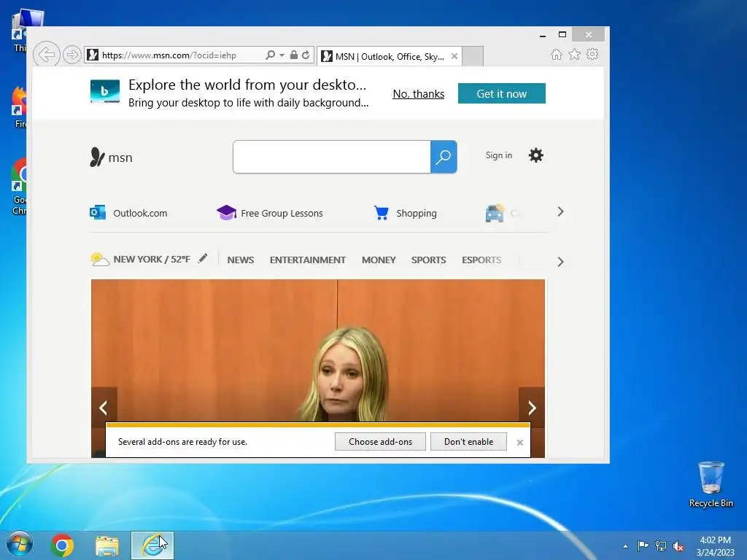
Task: Click the msn butterfly logo
Action: (111, 157)
